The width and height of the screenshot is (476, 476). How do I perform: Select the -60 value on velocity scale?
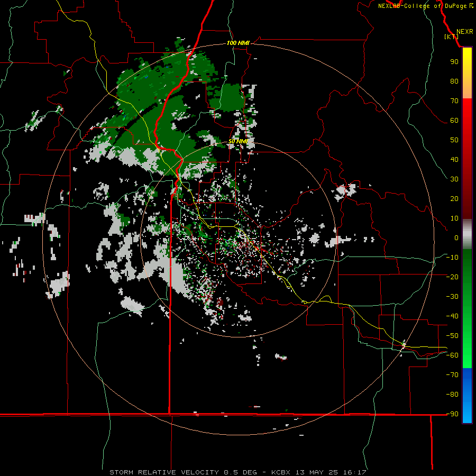pos(452,355)
